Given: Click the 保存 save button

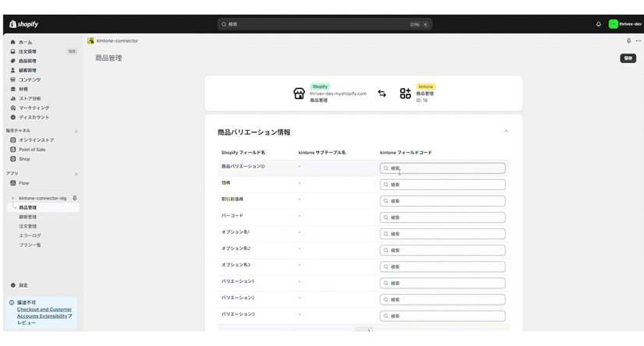Looking at the screenshot, I should (x=628, y=58).
